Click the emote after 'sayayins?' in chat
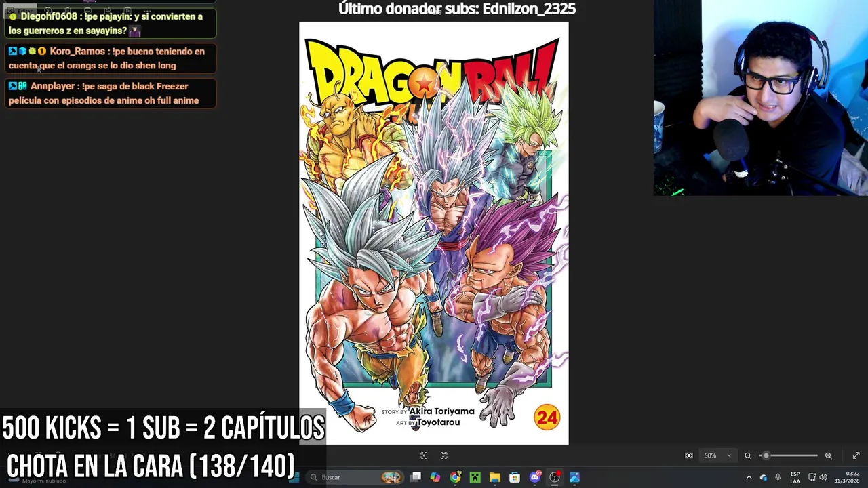The image size is (868, 488). click(135, 31)
